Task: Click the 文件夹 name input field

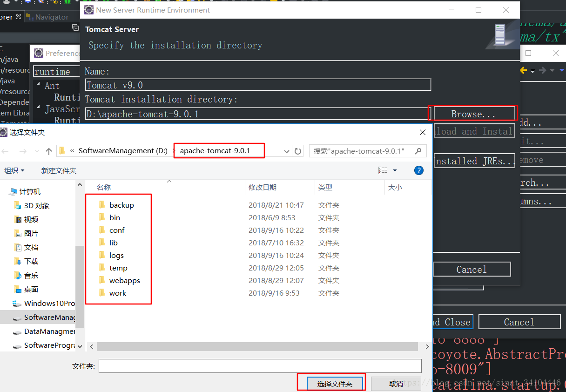Action: point(260,366)
